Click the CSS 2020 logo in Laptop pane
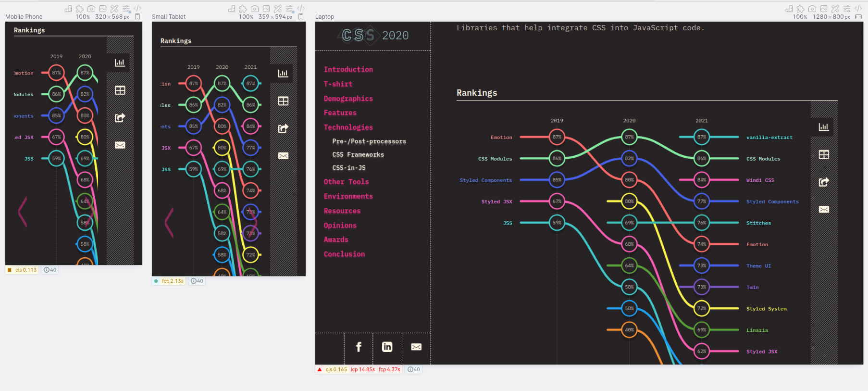This screenshot has height=391, width=868. point(373,35)
